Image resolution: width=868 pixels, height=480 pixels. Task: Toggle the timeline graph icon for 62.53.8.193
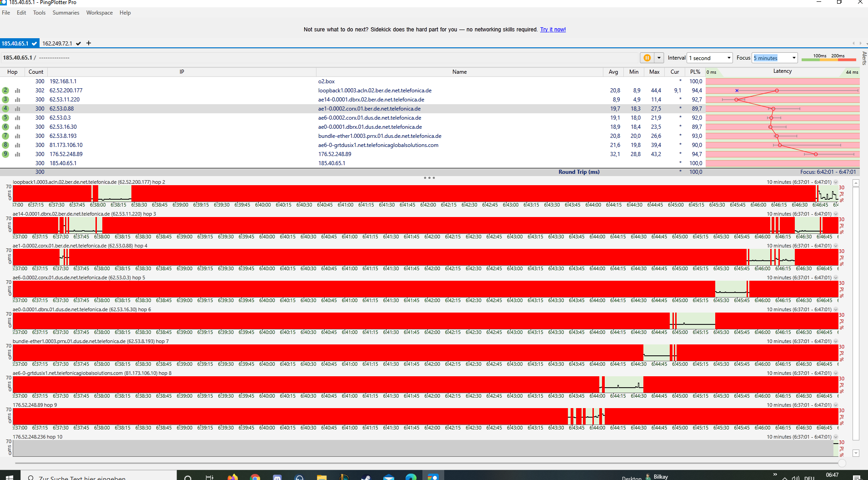17,136
